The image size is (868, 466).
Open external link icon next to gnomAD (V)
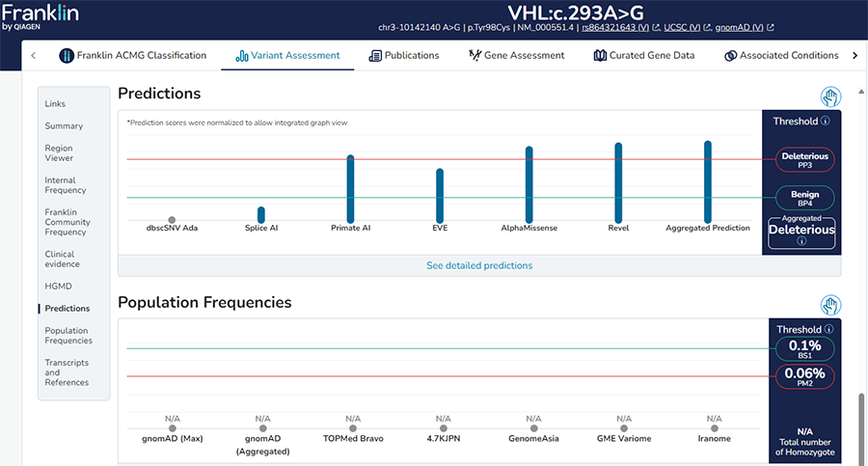[x=770, y=28]
